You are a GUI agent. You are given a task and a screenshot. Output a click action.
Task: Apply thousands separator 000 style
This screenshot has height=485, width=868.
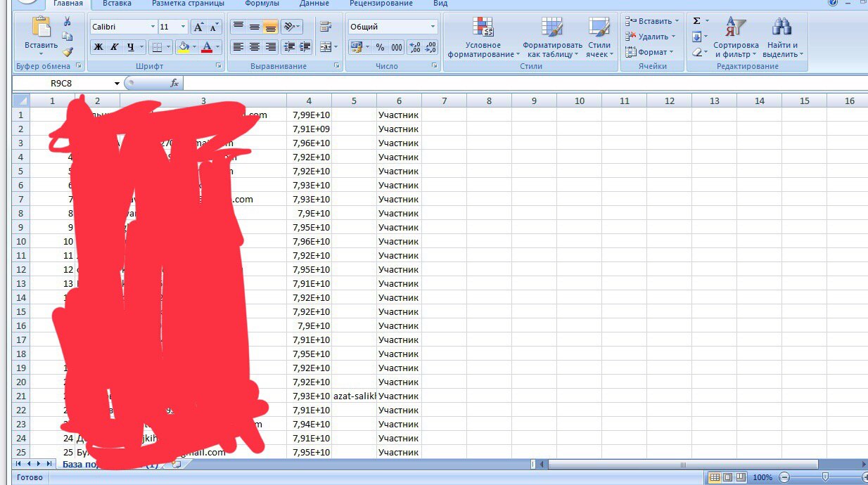(397, 47)
